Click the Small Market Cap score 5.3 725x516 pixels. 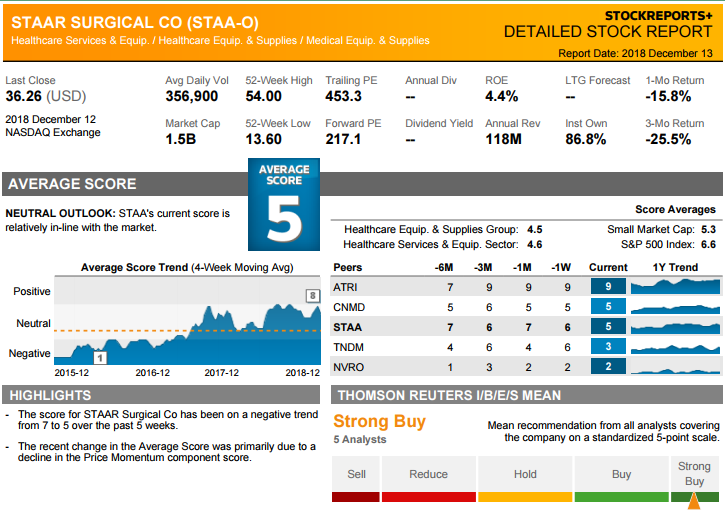pyautogui.click(x=708, y=229)
